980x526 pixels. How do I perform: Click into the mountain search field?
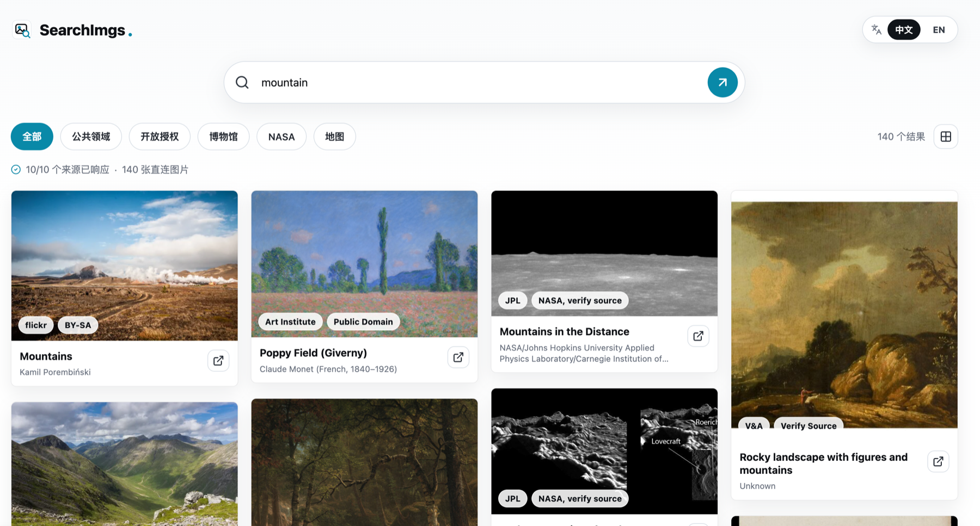coord(479,82)
